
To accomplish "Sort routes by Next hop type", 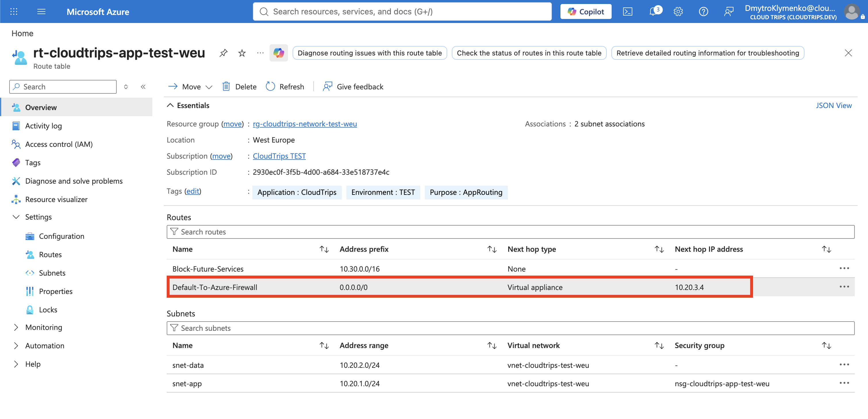I will 659,249.
